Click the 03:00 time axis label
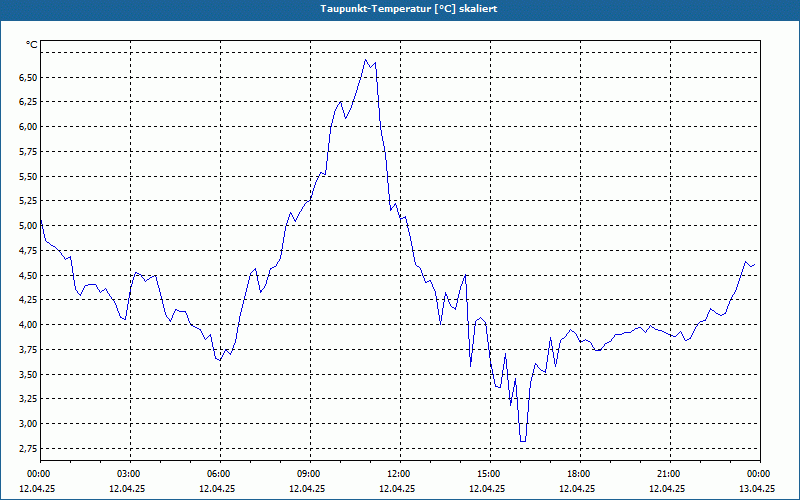The width and height of the screenshot is (800, 500). tap(130, 474)
